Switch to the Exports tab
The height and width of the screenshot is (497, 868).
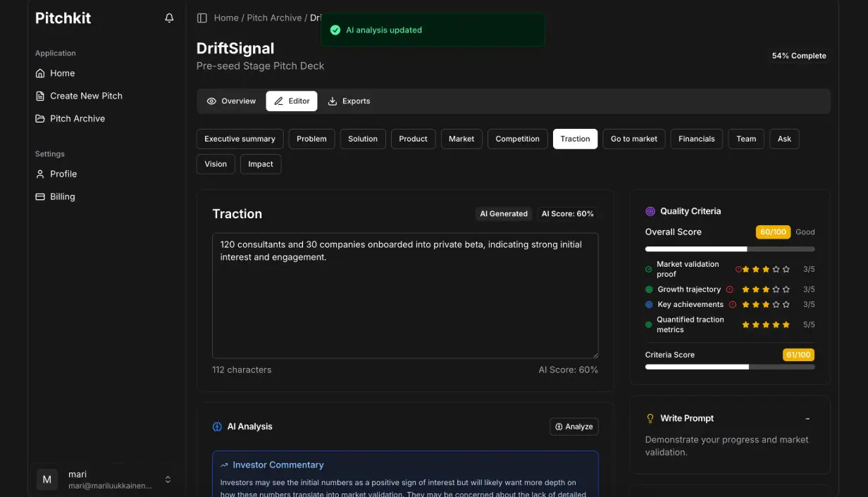click(x=349, y=101)
